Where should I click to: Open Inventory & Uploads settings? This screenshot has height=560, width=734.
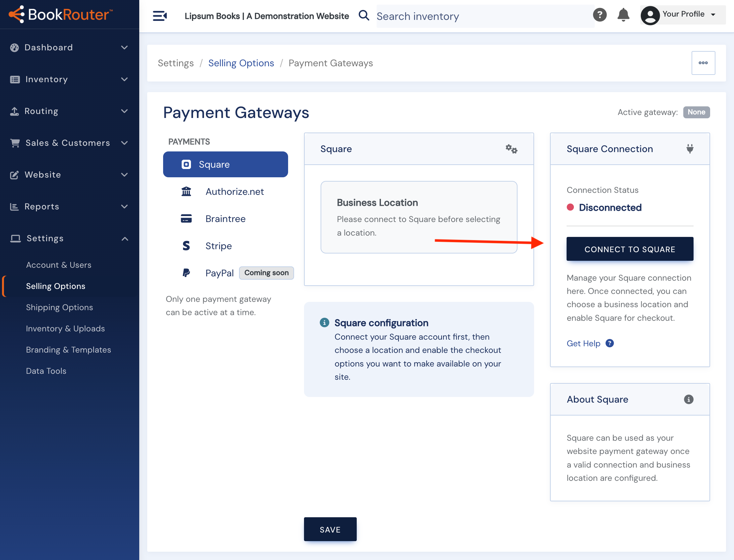coord(65,328)
